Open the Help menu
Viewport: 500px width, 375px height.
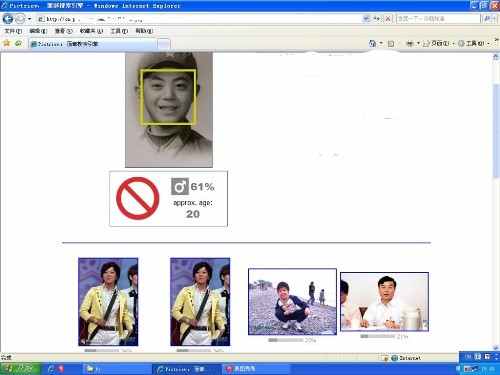tap(144, 31)
